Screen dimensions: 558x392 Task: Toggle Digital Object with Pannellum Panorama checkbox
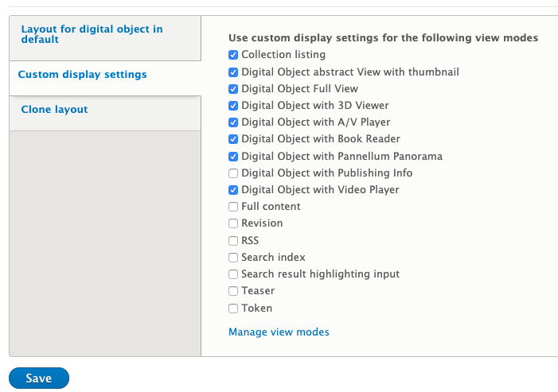[233, 157]
